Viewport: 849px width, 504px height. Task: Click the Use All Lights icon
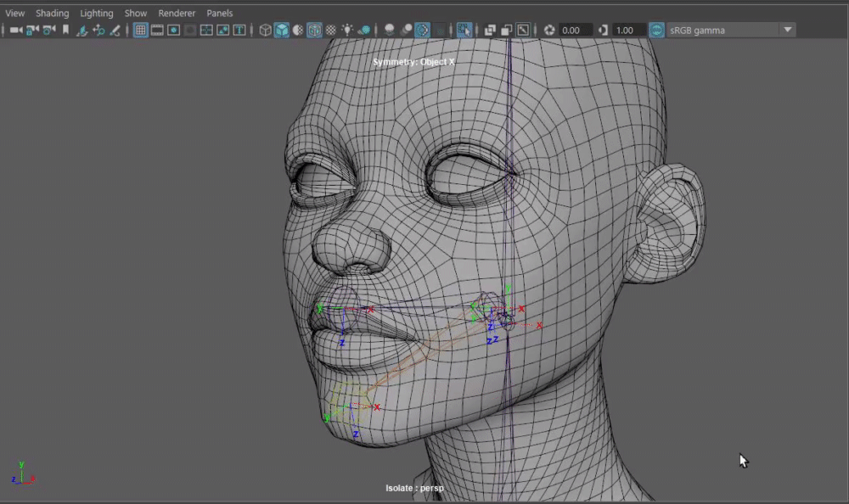347,31
